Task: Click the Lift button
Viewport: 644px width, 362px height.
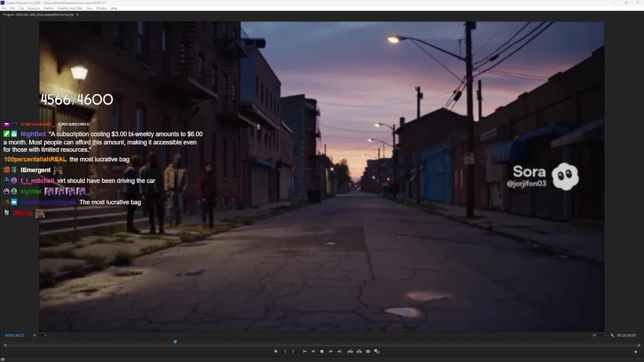Action: pos(350,351)
